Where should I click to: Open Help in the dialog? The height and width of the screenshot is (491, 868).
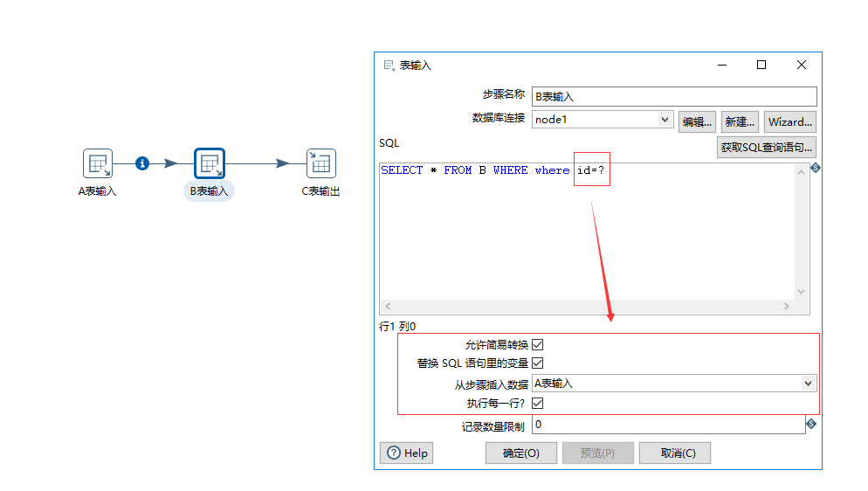[x=407, y=453]
